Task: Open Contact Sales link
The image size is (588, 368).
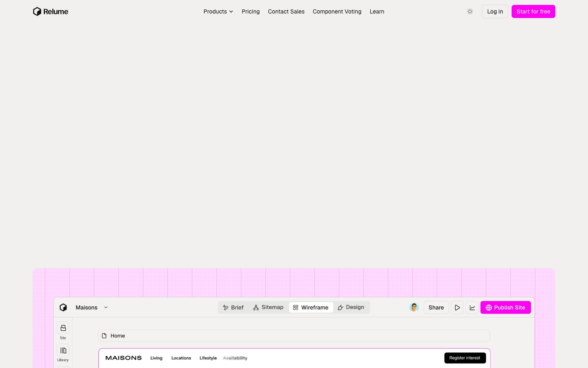Action: coord(286,11)
